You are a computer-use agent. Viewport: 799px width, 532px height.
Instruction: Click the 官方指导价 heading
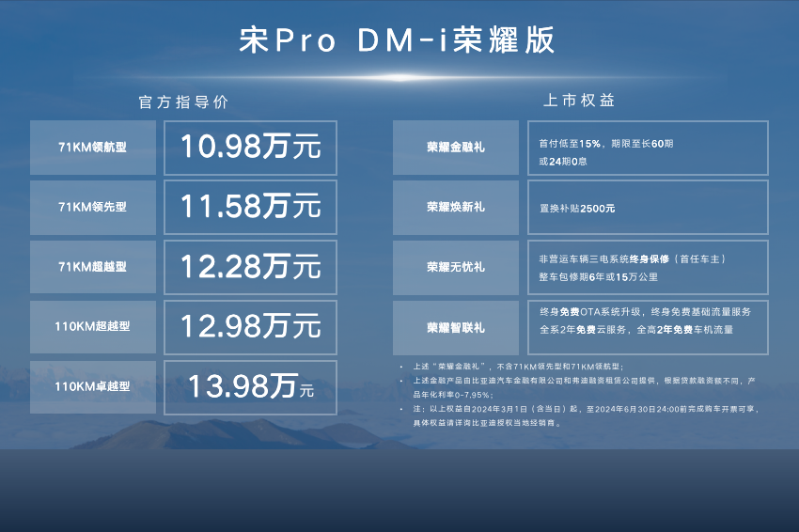pyautogui.click(x=183, y=102)
